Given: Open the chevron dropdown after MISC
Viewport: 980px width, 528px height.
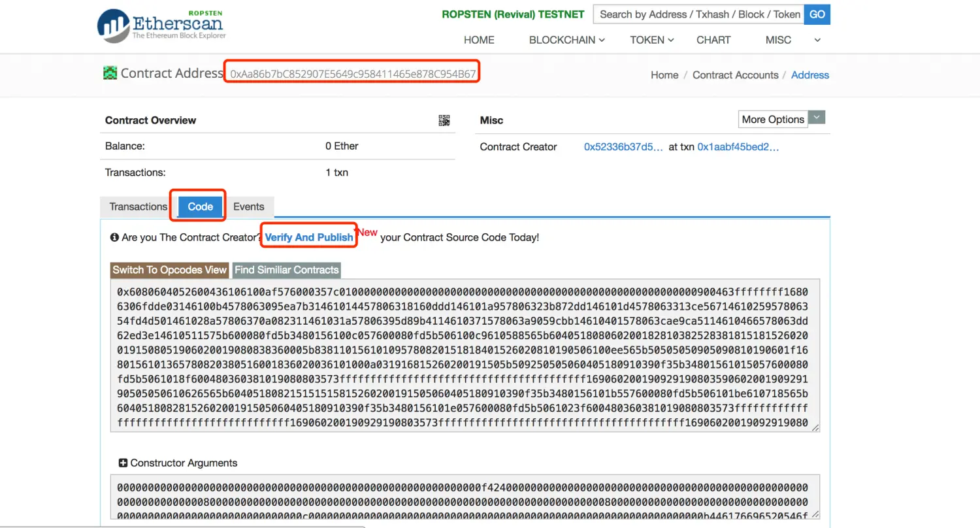Looking at the screenshot, I should click(x=817, y=40).
